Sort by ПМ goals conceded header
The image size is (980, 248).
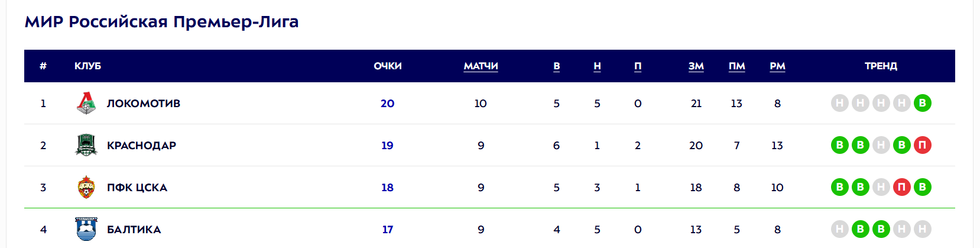point(736,66)
